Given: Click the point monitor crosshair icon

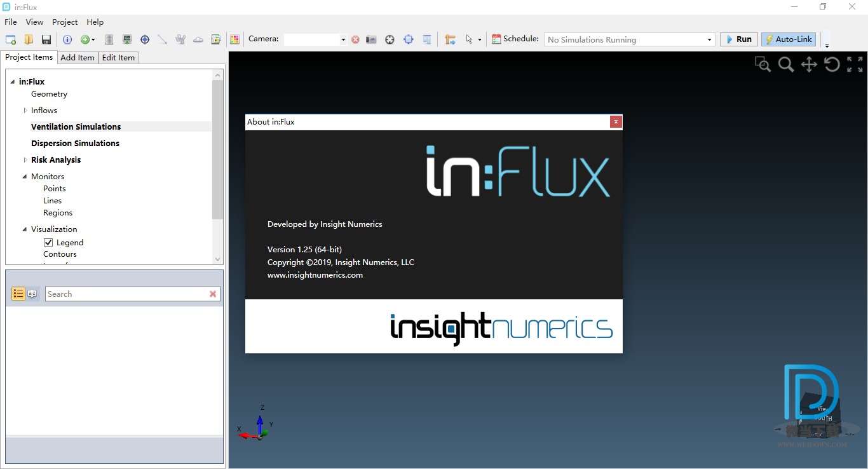Looking at the screenshot, I should [x=145, y=39].
